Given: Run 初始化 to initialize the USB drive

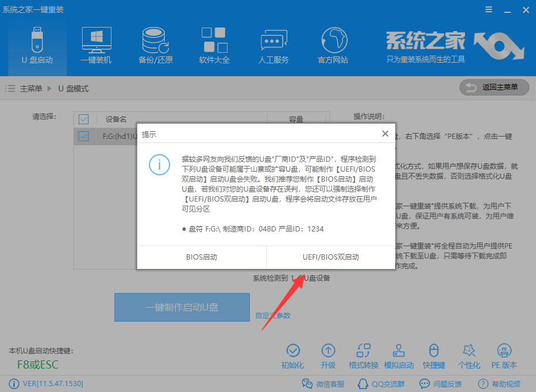Looking at the screenshot, I should point(293,354).
